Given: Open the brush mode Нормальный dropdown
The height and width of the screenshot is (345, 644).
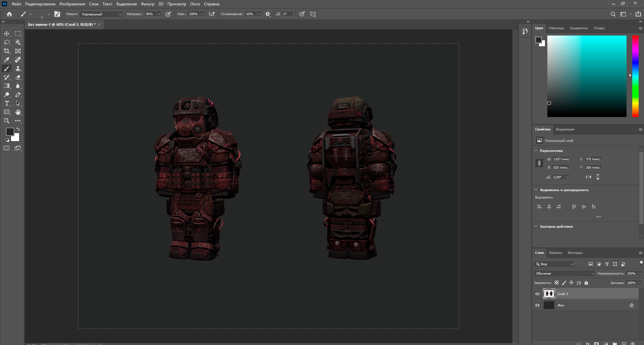Looking at the screenshot, I should 101,14.
